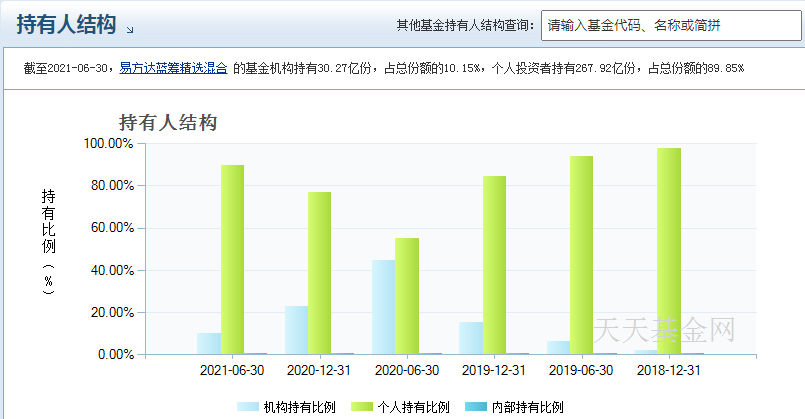
Task: Click the arrow icon beside 持有人结构 header
Action: [x=131, y=28]
